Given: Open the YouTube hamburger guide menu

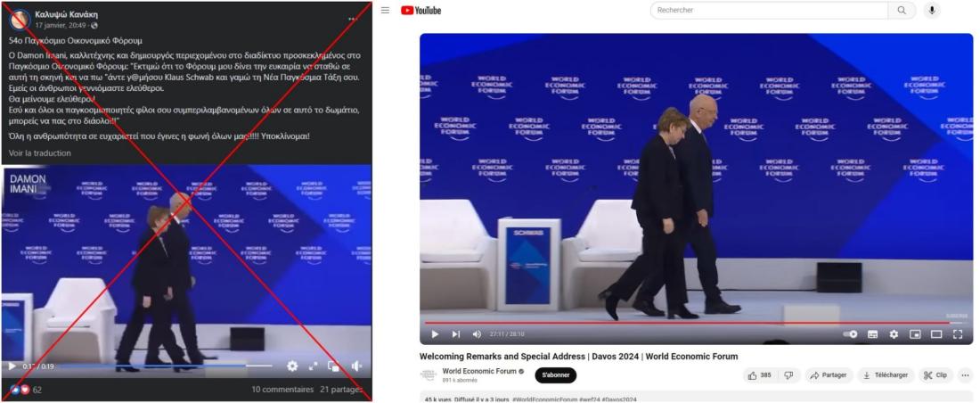Looking at the screenshot, I should pyautogui.click(x=386, y=10).
